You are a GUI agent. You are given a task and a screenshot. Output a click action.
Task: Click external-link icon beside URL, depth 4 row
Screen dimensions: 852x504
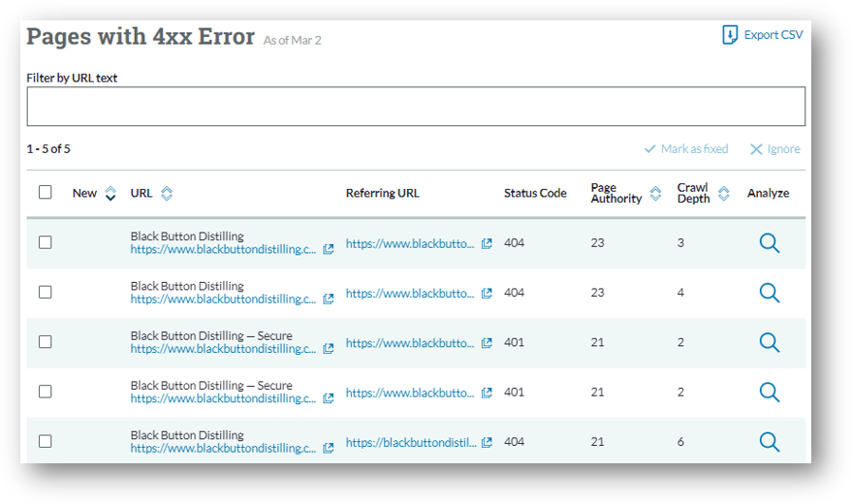pos(329,299)
